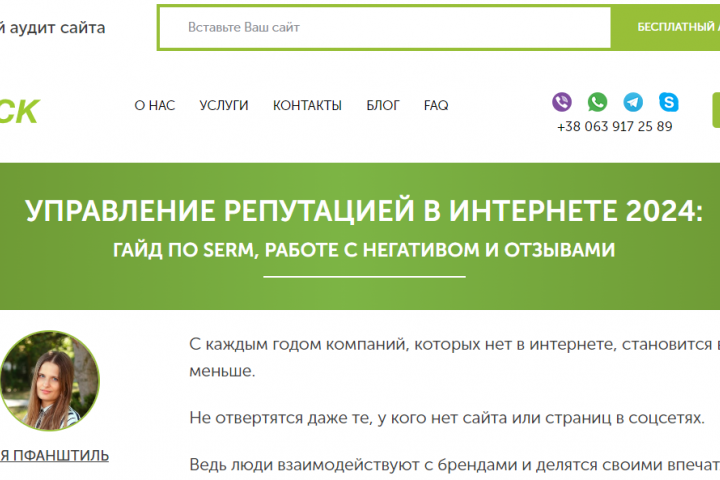The width and height of the screenshot is (720, 480).
Task: Open the Telegram contact icon
Action: 633,102
